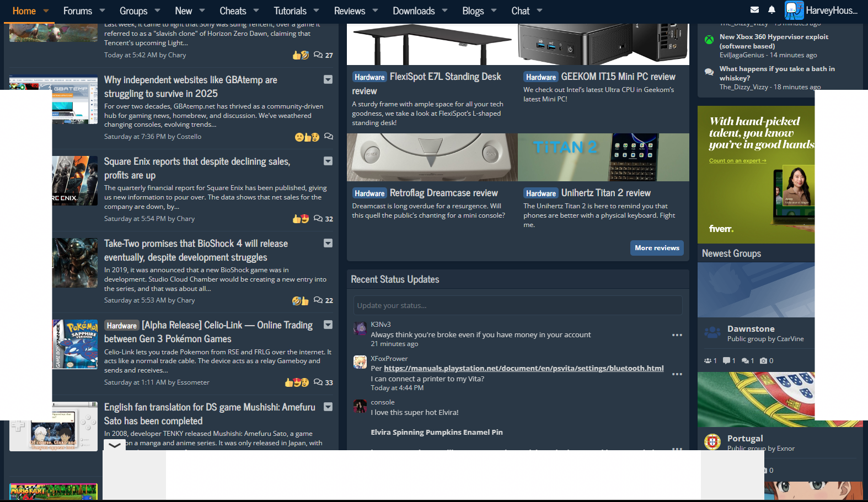
Task: Open the New Xbox 360 Hypervisor exploit thread
Action: coord(774,41)
